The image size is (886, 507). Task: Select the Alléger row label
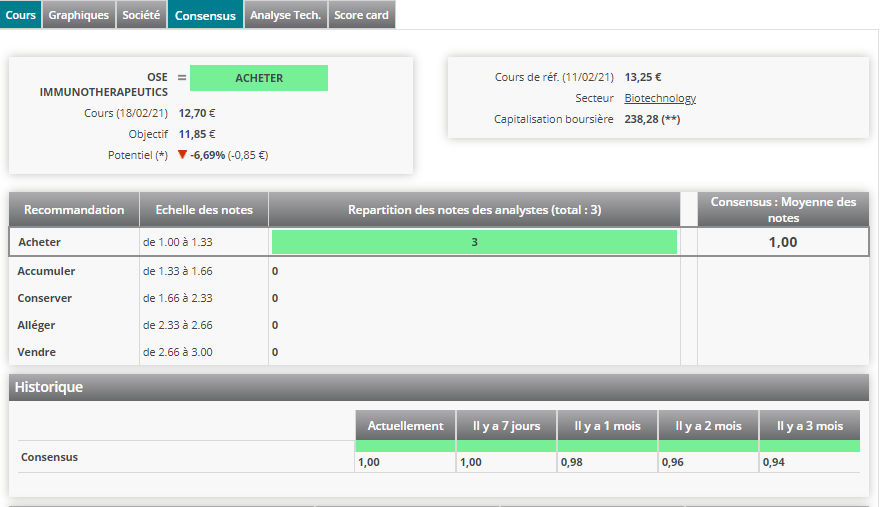36,326
